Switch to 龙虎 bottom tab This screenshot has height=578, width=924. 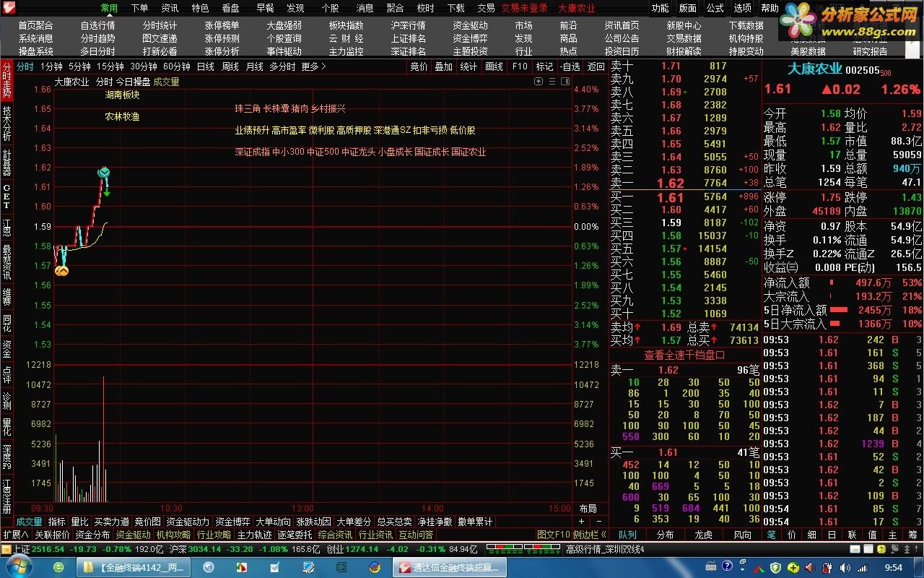pyautogui.click(x=703, y=535)
